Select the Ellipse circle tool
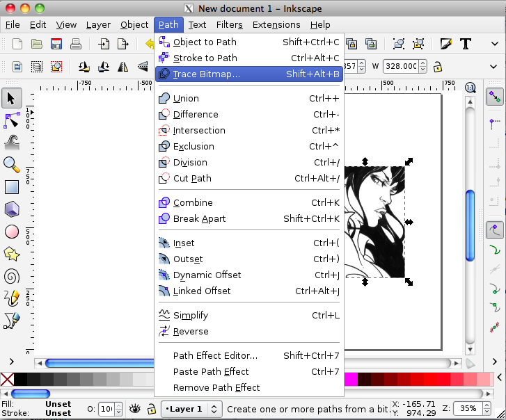This screenshot has width=506, height=420. (x=12, y=232)
